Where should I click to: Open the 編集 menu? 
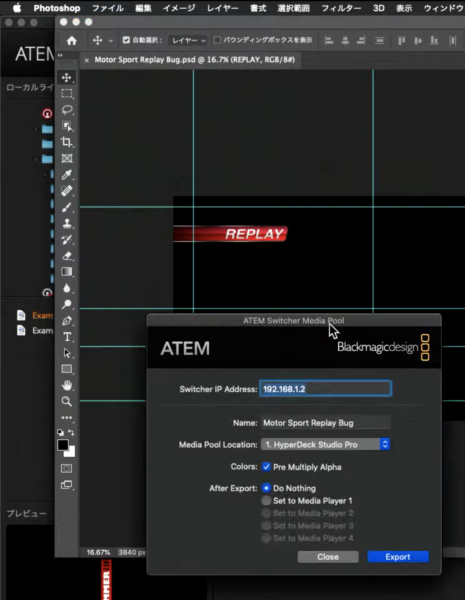tap(143, 8)
